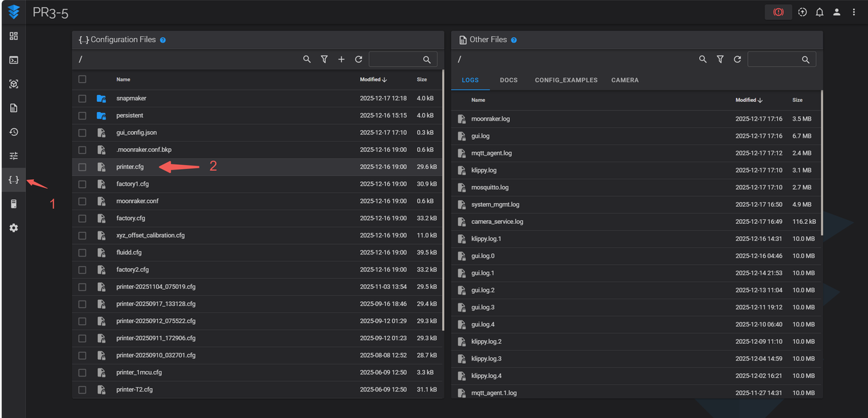Add new item in Configuration Files
Screen dimensions: 868x418
341,60
